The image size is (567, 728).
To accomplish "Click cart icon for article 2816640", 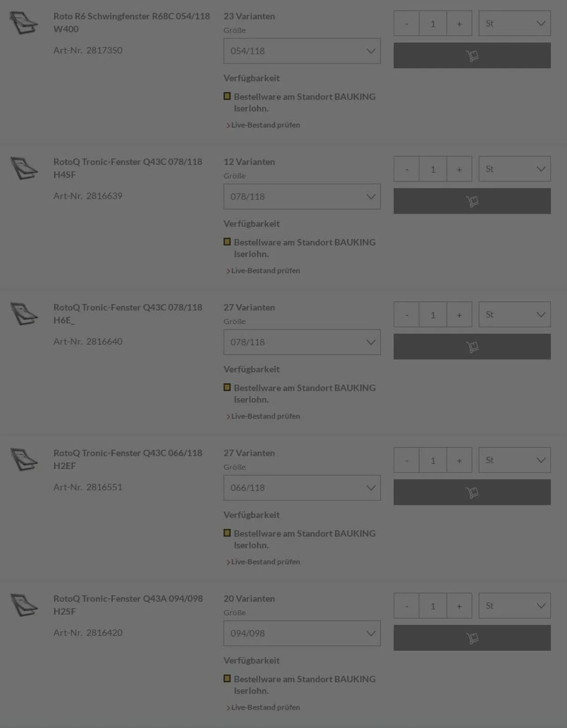I will pos(472,347).
